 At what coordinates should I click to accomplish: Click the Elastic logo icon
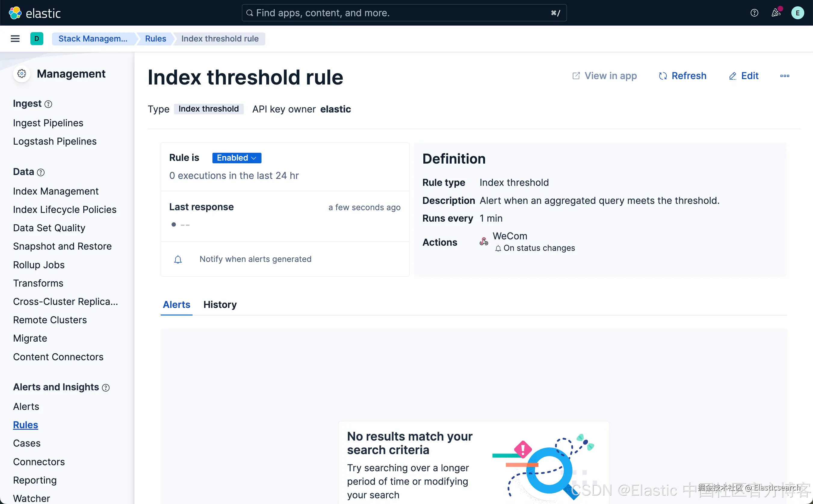15,13
